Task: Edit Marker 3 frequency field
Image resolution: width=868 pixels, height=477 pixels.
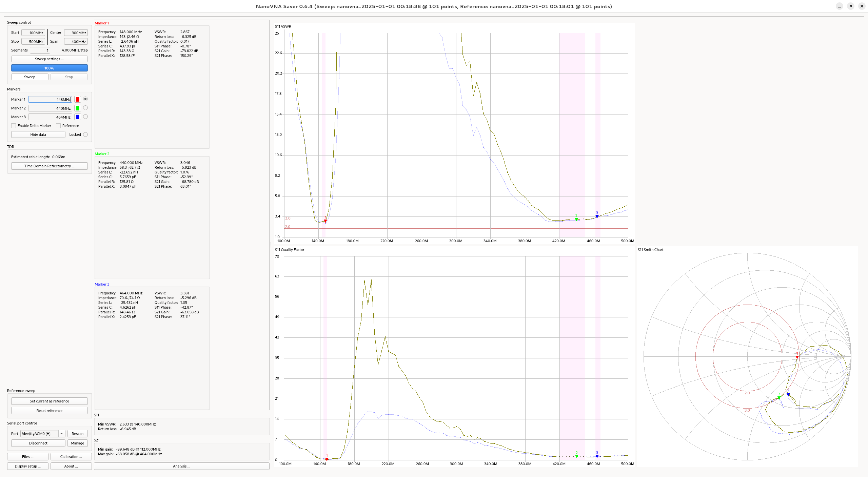Action: click(x=50, y=117)
